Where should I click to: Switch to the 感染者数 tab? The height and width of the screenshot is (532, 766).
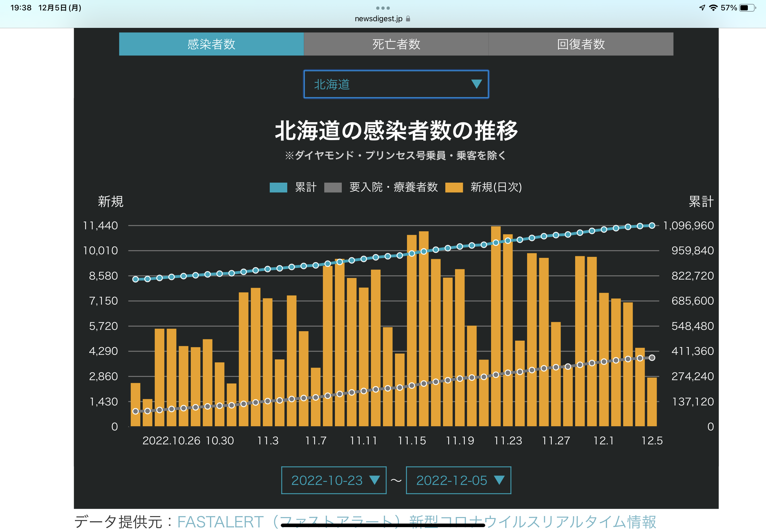211,44
